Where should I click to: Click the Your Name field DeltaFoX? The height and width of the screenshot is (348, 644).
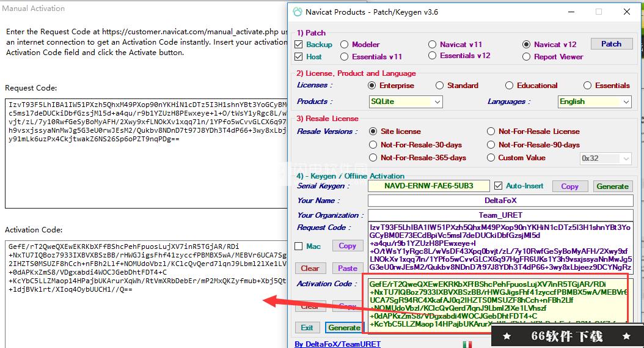point(500,201)
